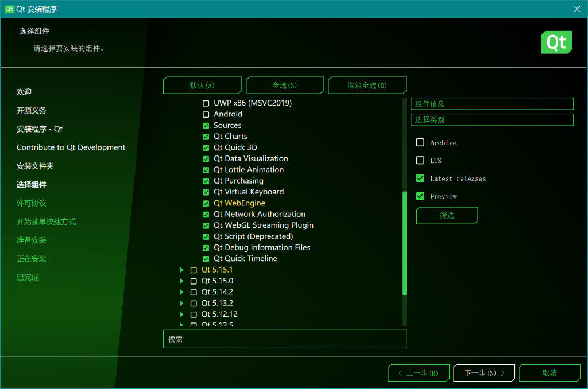Select the 开始菜单快捷方式 sidebar step

(x=46, y=221)
